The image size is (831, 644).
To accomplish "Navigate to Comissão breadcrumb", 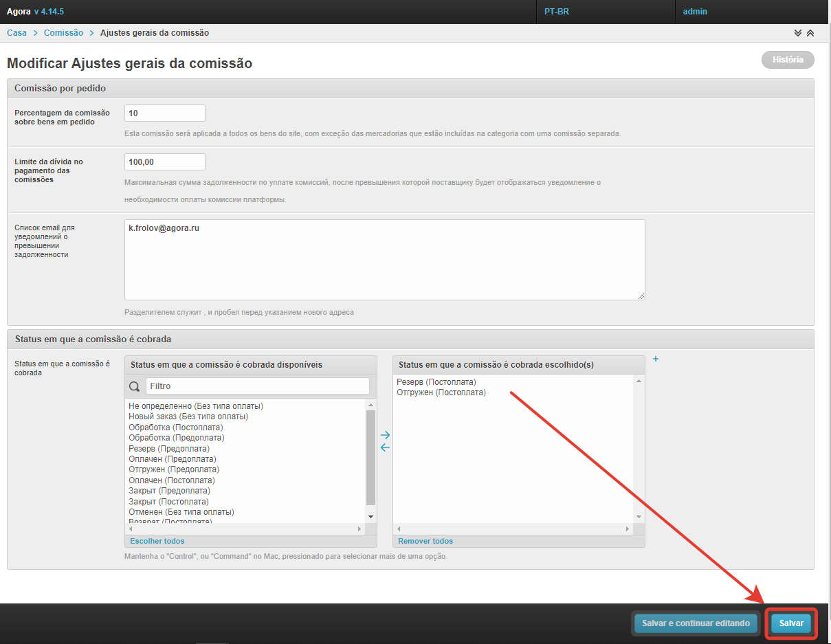I will pyautogui.click(x=63, y=33).
